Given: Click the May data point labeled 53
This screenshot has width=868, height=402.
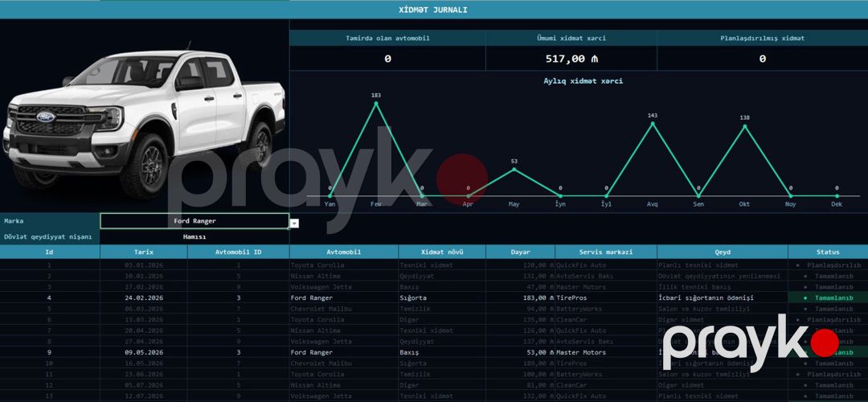Looking at the screenshot, I should tap(514, 169).
